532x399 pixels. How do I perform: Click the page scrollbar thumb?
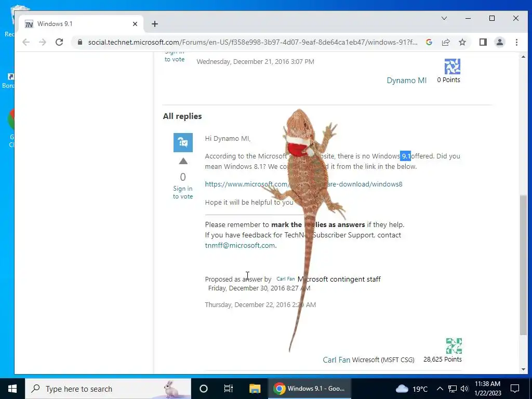523,265
